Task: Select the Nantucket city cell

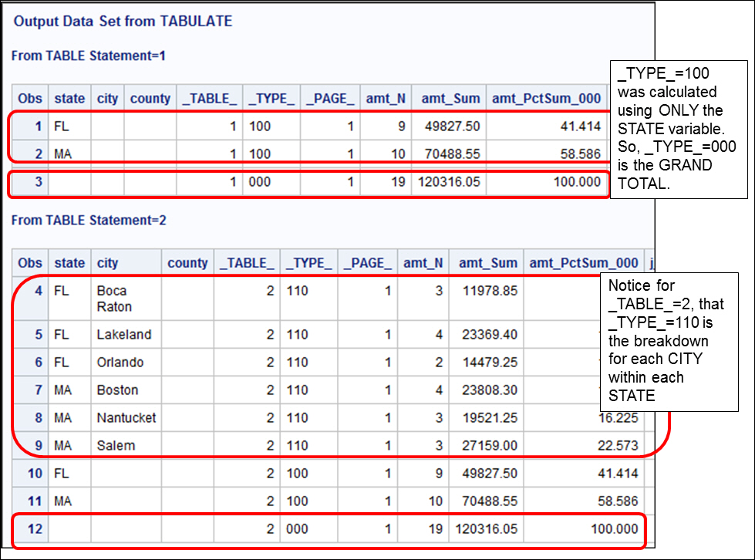Action: (126, 418)
